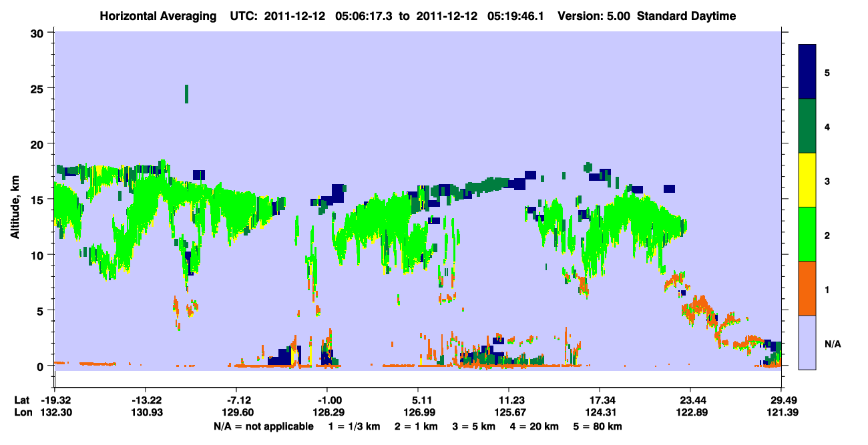Click longitude value 124.31
The height and width of the screenshot is (445, 868).
point(600,413)
